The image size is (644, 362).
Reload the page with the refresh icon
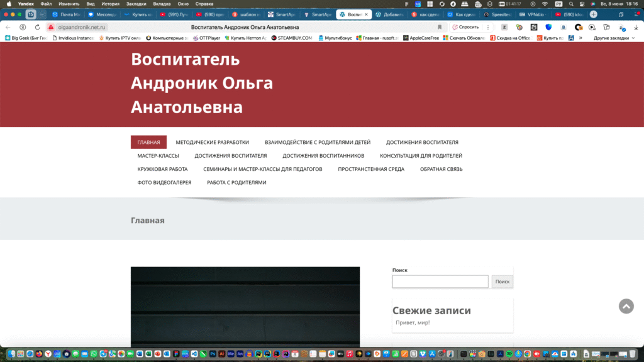point(38,27)
